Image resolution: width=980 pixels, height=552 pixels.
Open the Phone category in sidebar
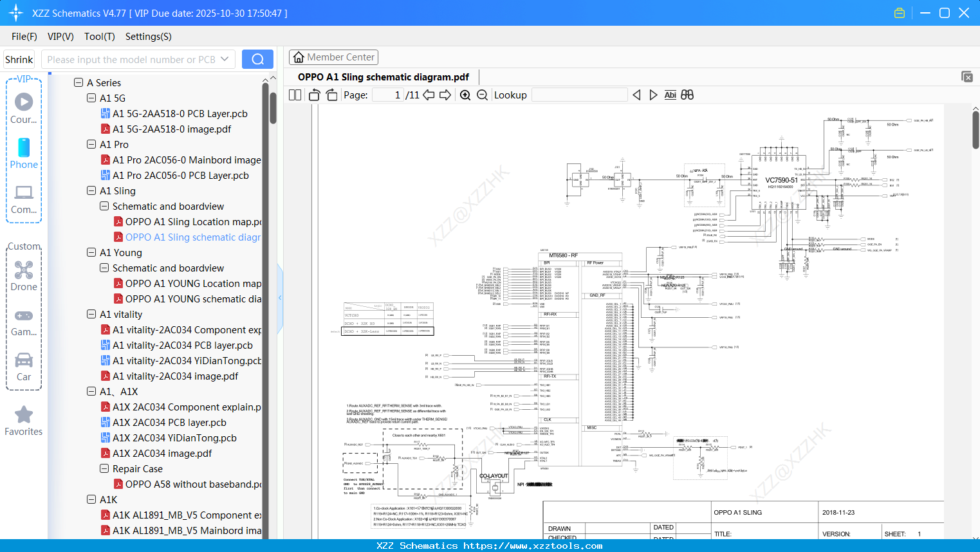click(x=24, y=153)
